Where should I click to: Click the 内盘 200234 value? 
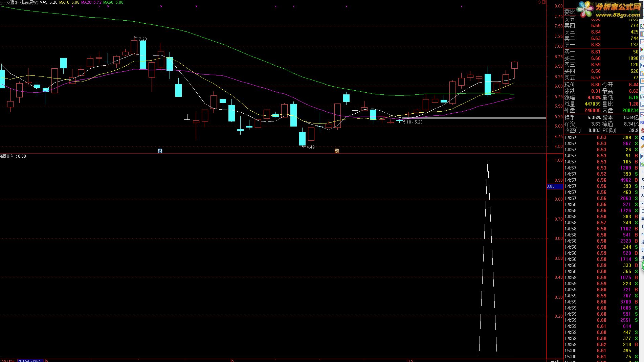(630, 110)
